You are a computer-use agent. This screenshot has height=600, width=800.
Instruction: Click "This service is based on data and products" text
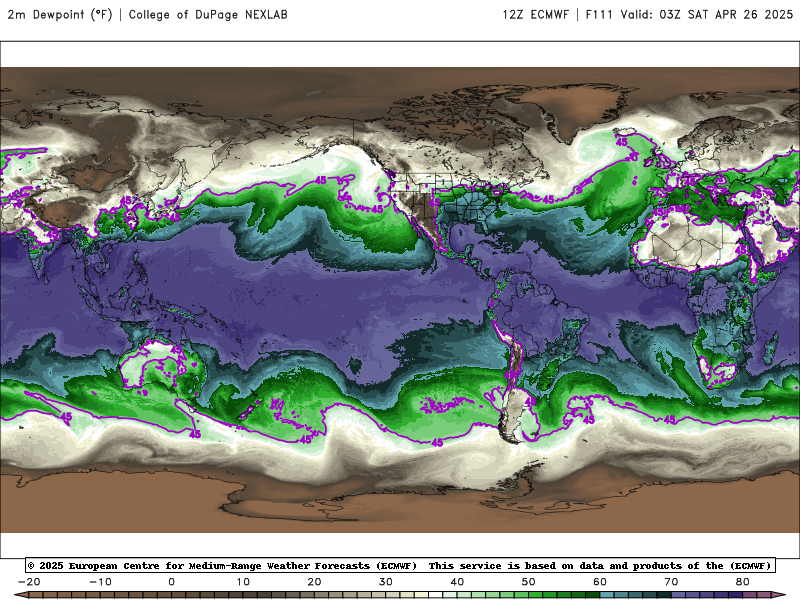(554, 566)
